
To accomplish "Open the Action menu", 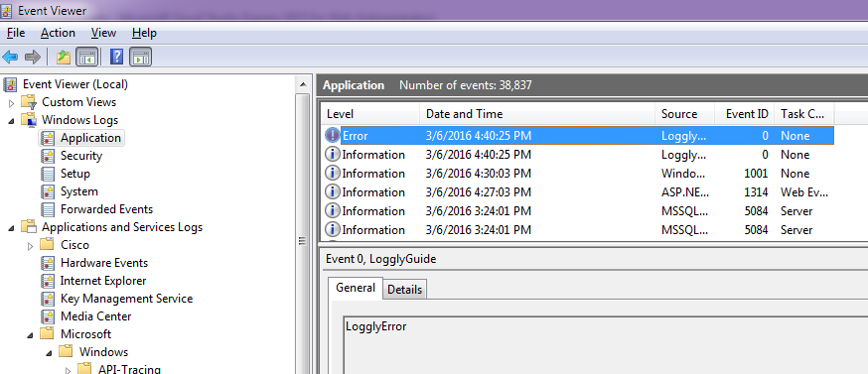I will pos(58,33).
